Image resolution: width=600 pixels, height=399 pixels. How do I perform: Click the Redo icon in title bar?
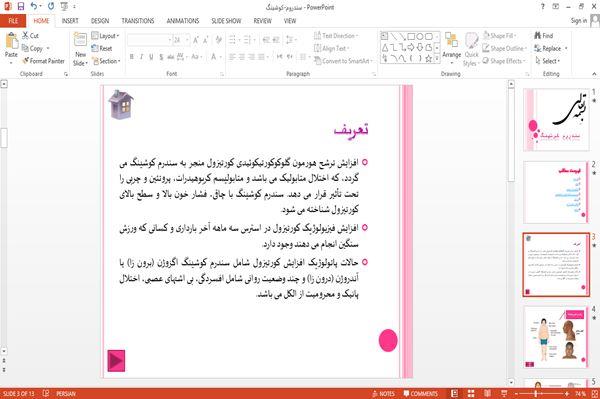51,6
